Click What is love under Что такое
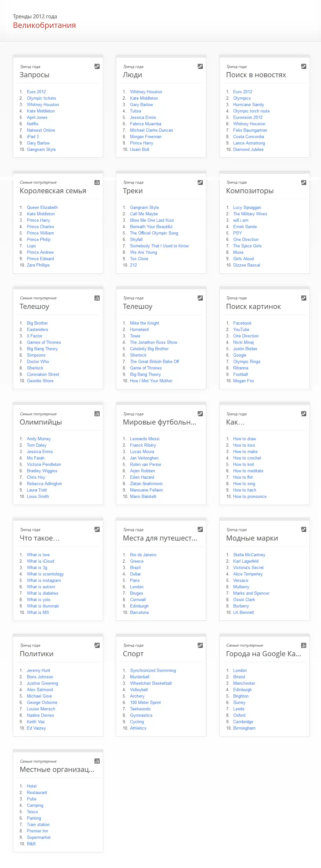This screenshot has width=321, height=868. (38, 555)
